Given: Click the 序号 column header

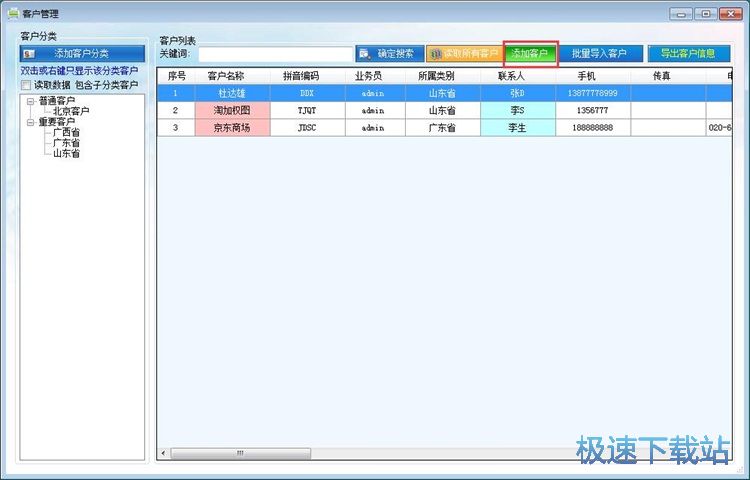Looking at the screenshot, I should (176, 76).
